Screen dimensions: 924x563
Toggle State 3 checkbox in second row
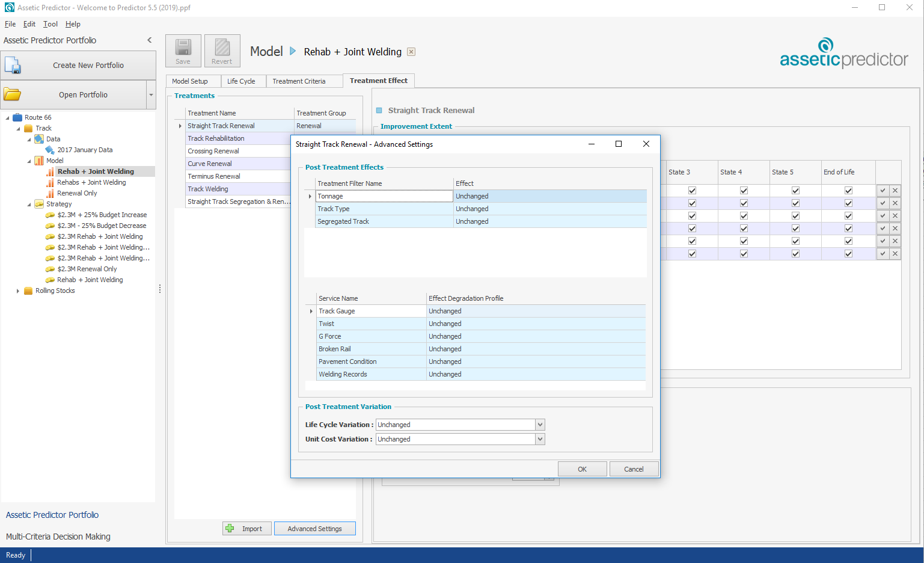[692, 203]
